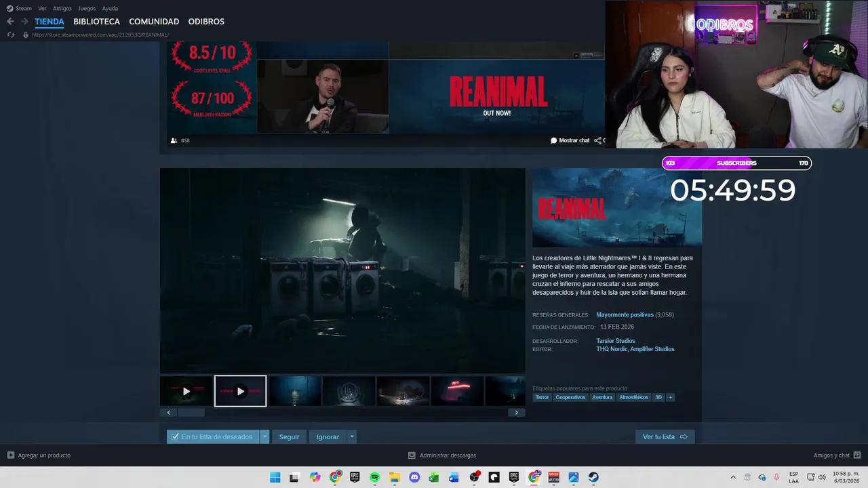This screenshot has height=488, width=868.
Task: Open Administrar descargas
Action: (442, 455)
